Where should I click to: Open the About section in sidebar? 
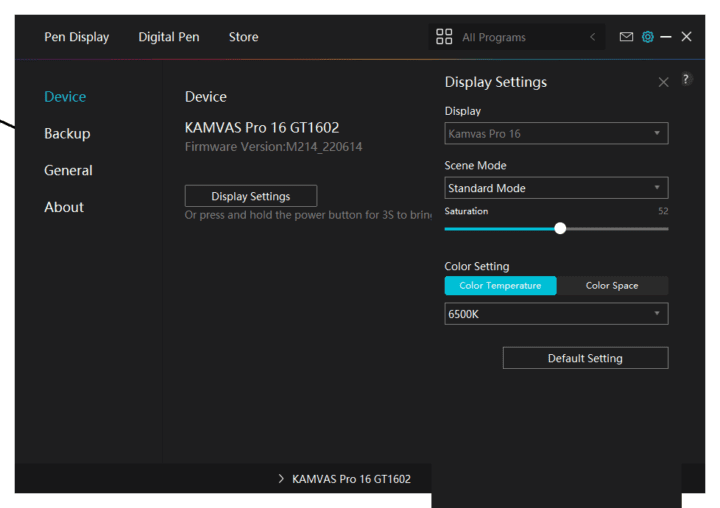point(64,207)
